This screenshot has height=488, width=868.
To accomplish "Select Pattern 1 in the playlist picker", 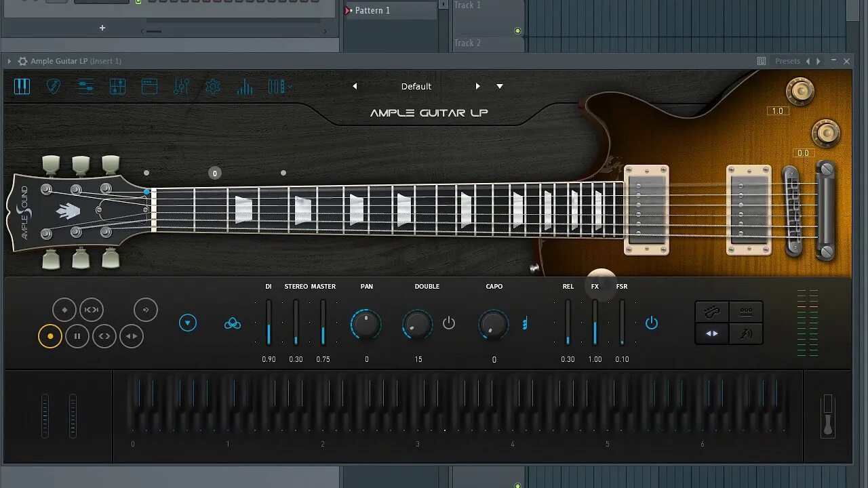I will click(390, 10).
